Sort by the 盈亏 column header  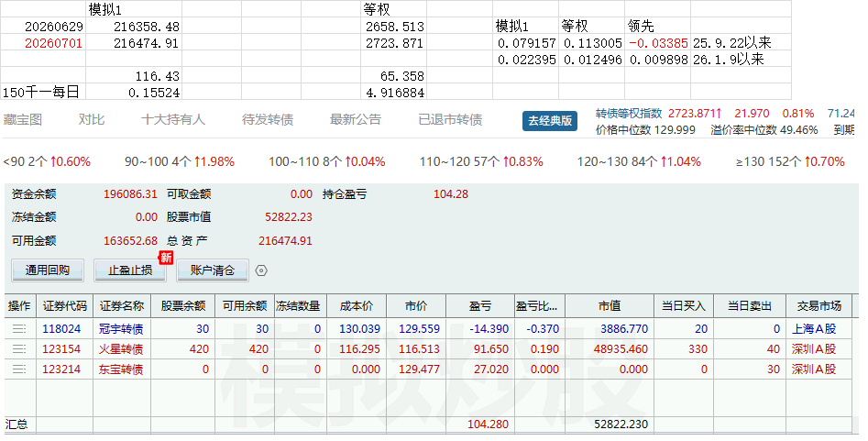coord(480,306)
